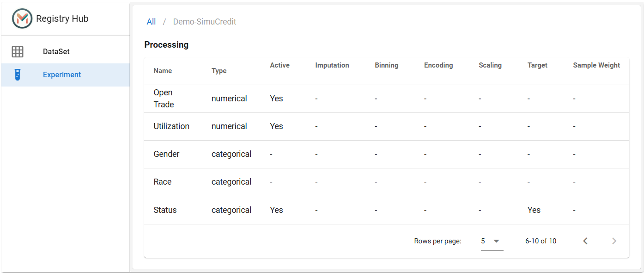Go to previous page arrow
The height and width of the screenshot is (273, 644).
point(585,241)
